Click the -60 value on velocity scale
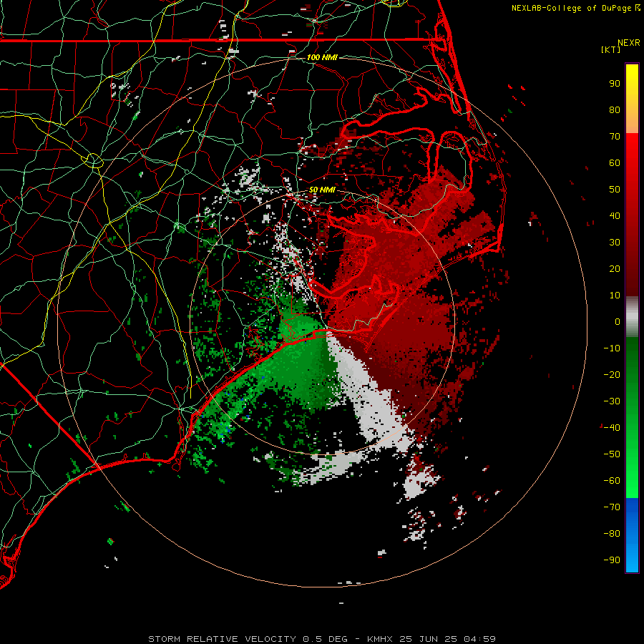644x644 pixels. (x=612, y=481)
